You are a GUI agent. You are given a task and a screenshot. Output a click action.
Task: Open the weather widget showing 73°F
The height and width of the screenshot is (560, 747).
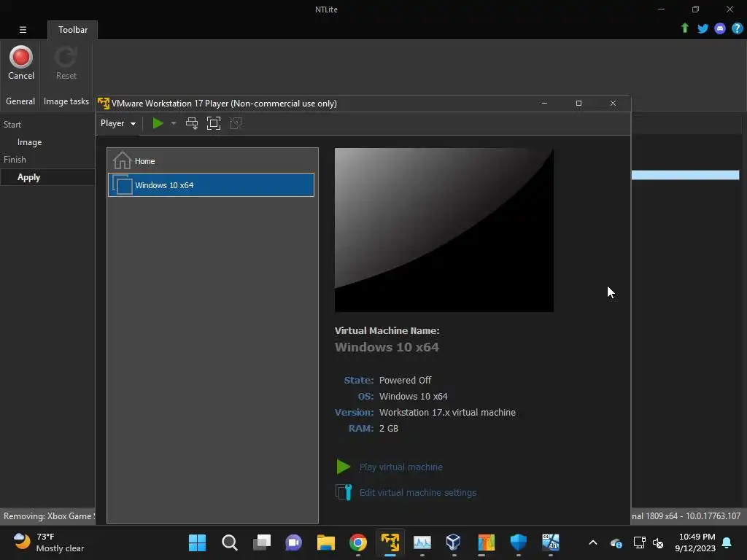click(48, 542)
